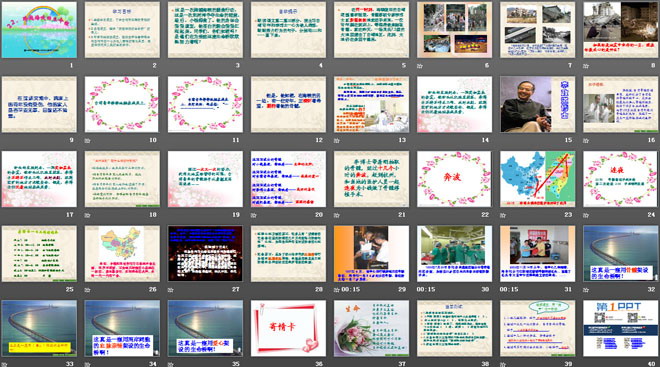Screen dimensions: 660x367
Task: Select slide 4 thumbnail
Action: [288, 30]
